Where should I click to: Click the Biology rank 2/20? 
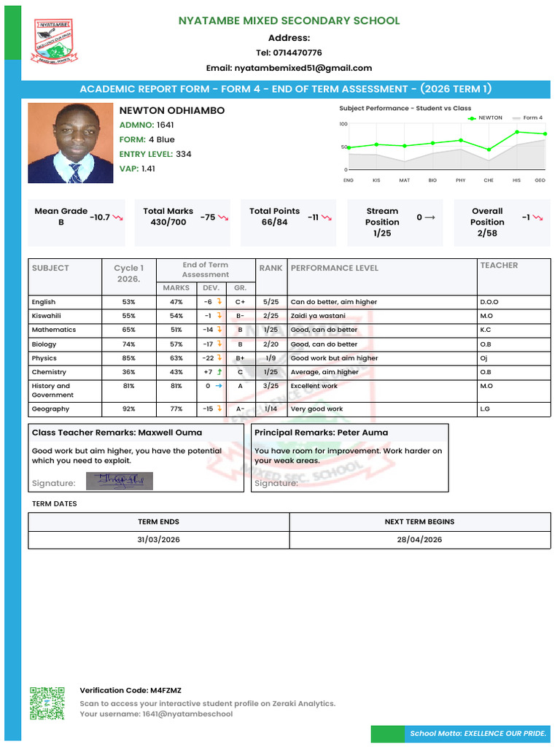click(x=271, y=344)
